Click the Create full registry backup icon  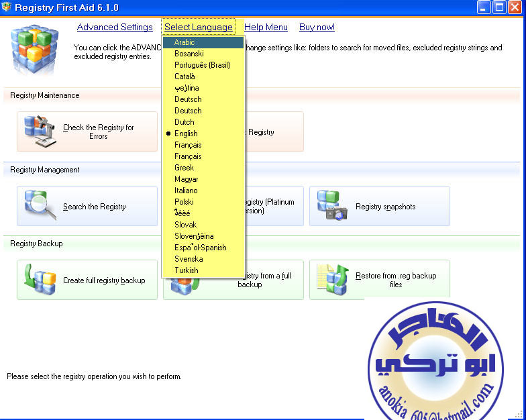pos(40,280)
